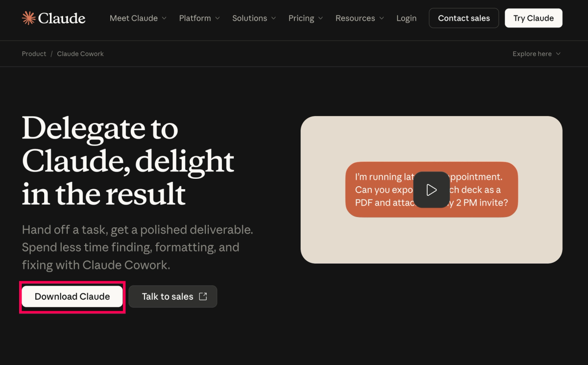This screenshot has width=588, height=365.
Task: Click the external link icon beside Talk to sales
Action: 203,296
